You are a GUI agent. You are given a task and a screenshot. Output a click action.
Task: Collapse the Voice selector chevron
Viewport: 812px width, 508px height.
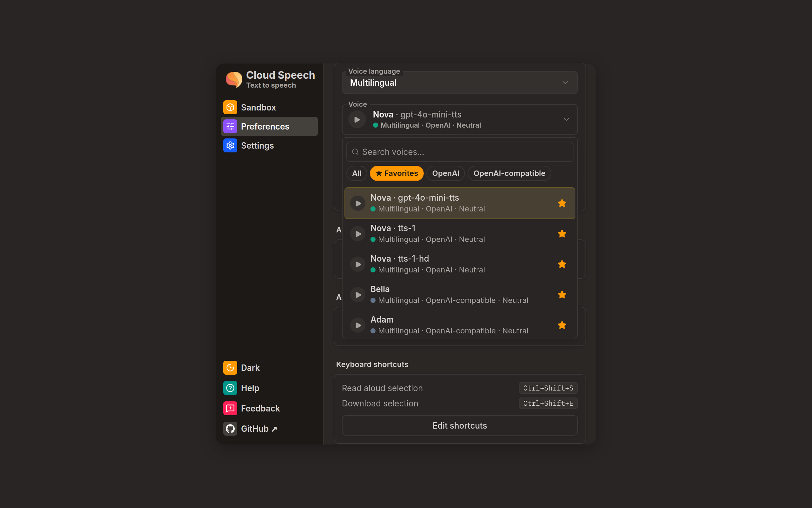[566, 120]
